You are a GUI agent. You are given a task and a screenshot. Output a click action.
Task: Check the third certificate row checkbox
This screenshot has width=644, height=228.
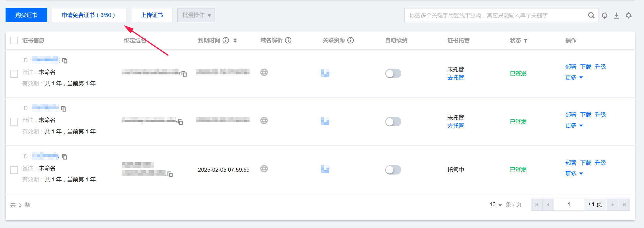14,170
